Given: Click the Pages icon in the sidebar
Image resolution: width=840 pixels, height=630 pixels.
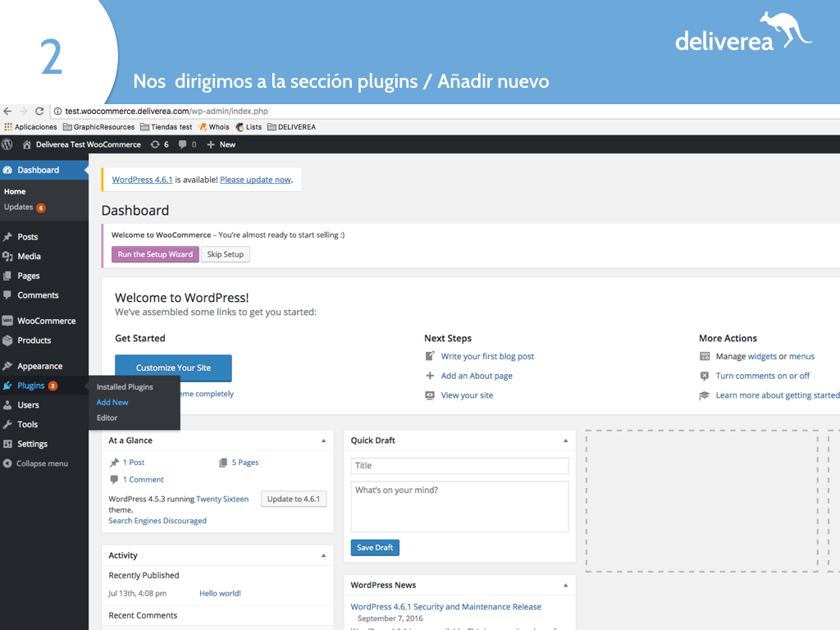Looking at the screenshot, I should click(7, 276).
